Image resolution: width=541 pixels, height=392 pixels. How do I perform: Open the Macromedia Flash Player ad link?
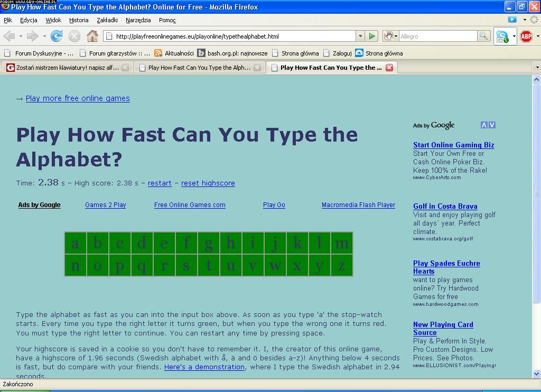point(359,204)
